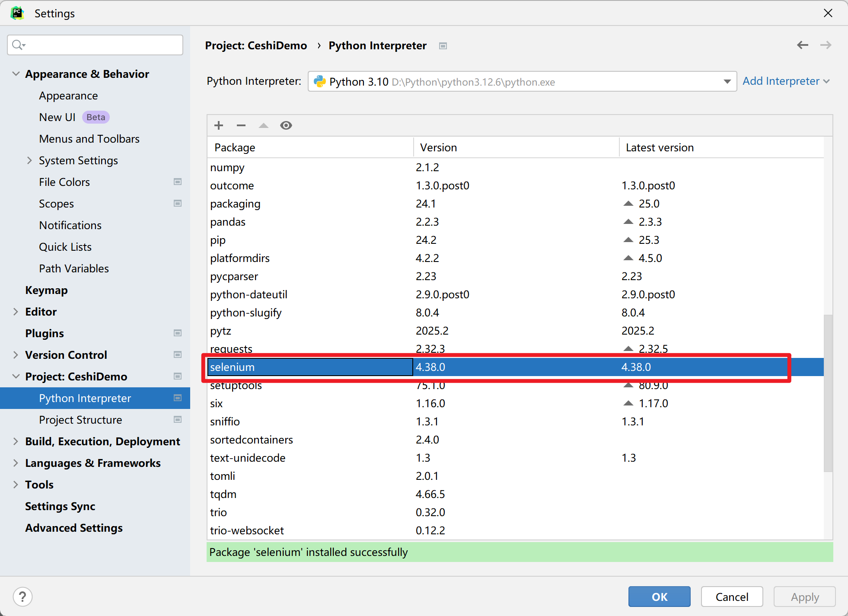Click the OK button

click(x=660, y=597)
